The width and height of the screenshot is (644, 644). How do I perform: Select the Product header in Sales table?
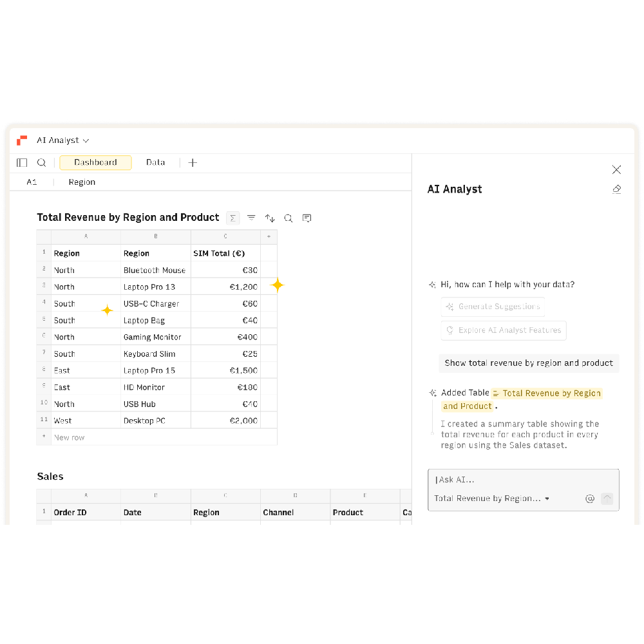click(x=365, y=513)
